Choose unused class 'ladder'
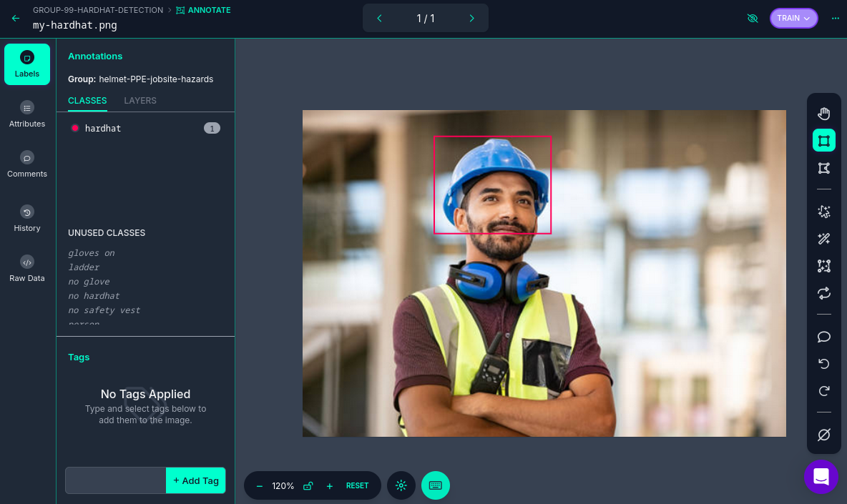 pos(84,267)
